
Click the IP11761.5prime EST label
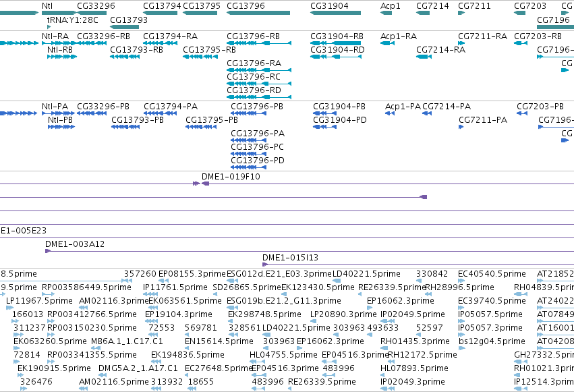tap(175, 287)
